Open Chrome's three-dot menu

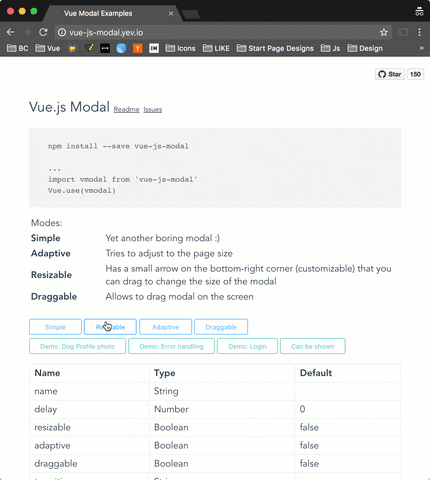(x=419, y=32)
